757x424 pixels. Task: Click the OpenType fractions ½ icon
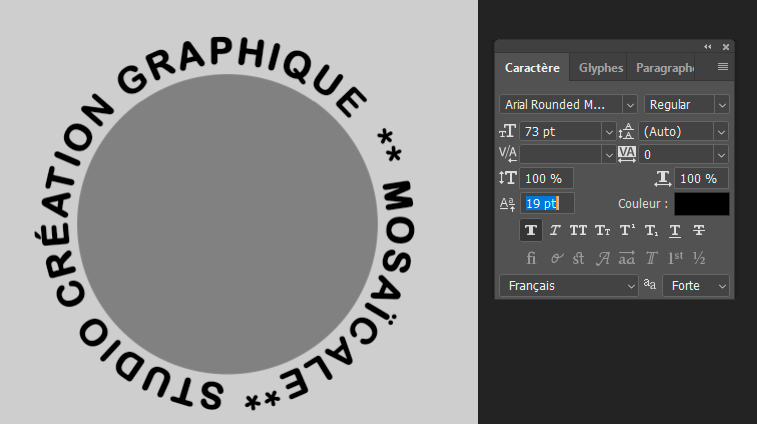pos(699,258)
